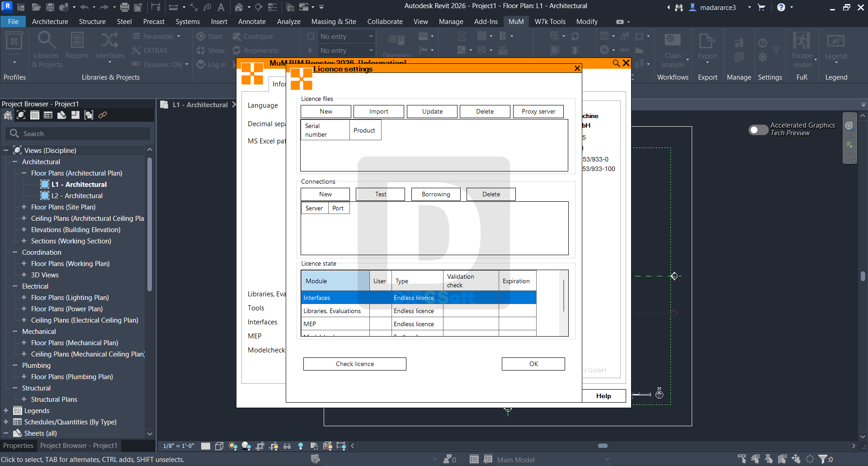Toggle Dynamic ON switch in ribbon
Screen dimensions: 868x466
136,65
